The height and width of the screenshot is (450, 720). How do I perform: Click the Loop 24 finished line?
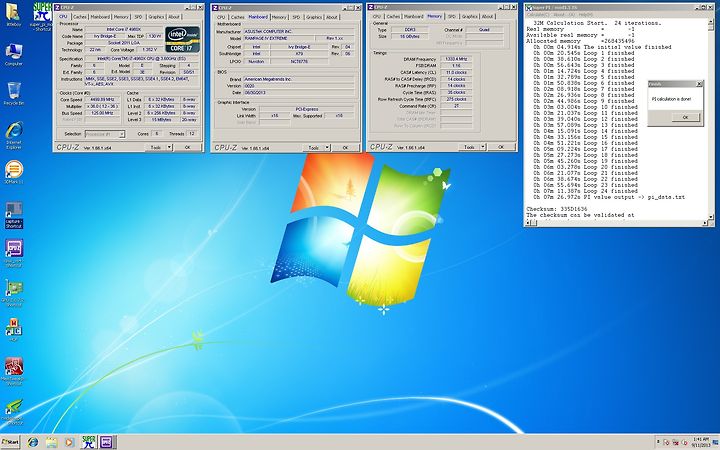[x=585, y=191]
